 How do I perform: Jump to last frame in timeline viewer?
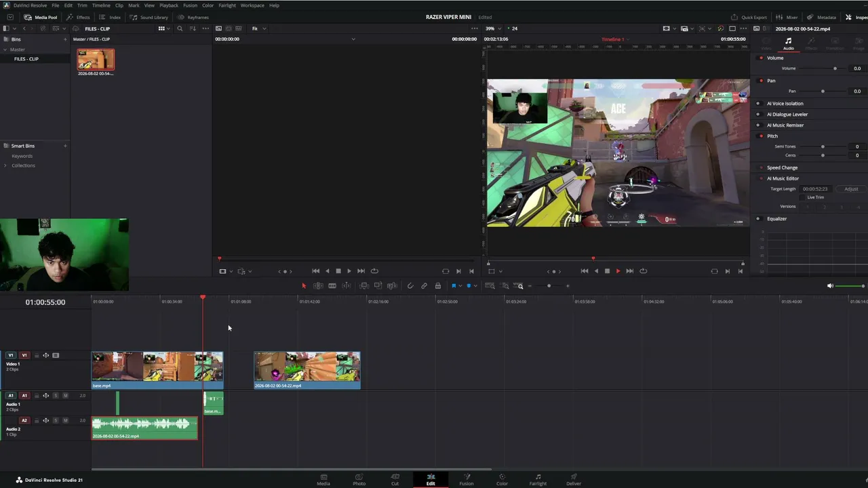pyautogui.click(x=629, y=271)
